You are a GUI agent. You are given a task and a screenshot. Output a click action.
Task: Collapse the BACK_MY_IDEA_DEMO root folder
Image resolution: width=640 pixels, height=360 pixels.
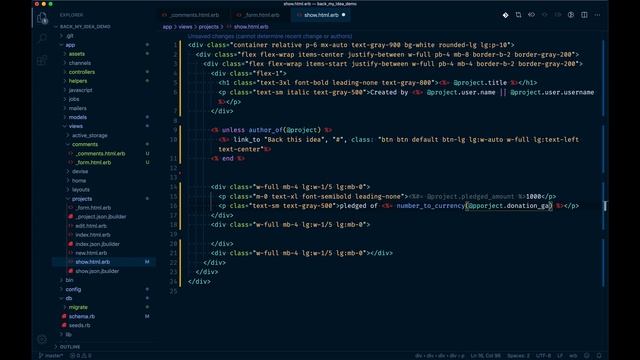85,27
